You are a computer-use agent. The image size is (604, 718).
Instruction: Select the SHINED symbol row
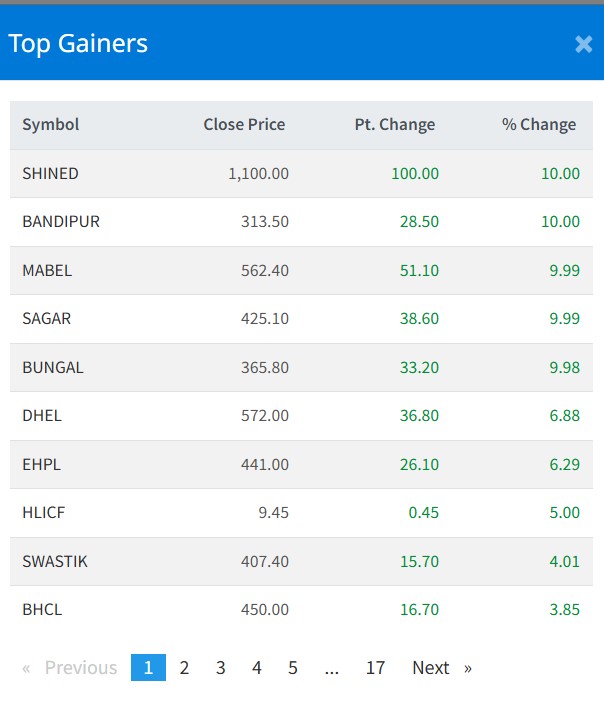[x=50, y=174]
